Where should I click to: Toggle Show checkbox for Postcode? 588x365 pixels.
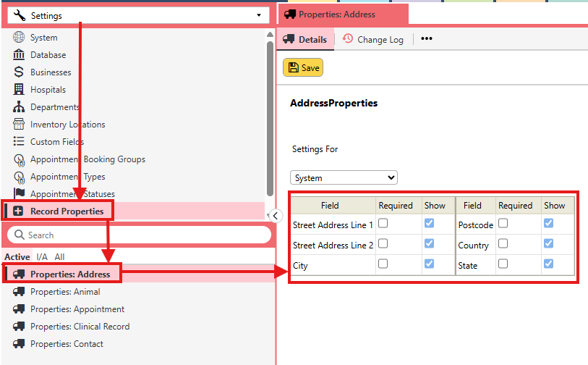point(549,224)
